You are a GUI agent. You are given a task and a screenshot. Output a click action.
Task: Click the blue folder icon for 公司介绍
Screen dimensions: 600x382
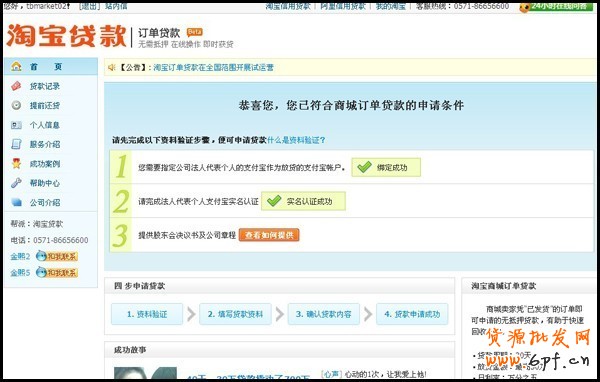(x=16, y=202)
